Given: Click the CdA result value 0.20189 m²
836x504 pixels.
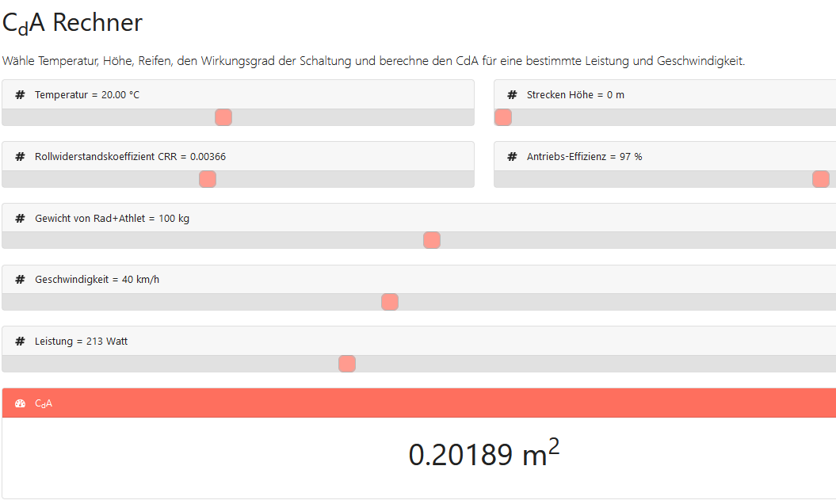Looking at the screenshot, I should point(483,454).
